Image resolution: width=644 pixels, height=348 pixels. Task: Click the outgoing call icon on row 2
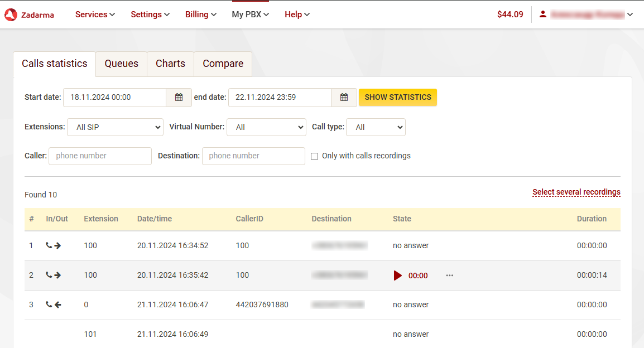point(53,275)
